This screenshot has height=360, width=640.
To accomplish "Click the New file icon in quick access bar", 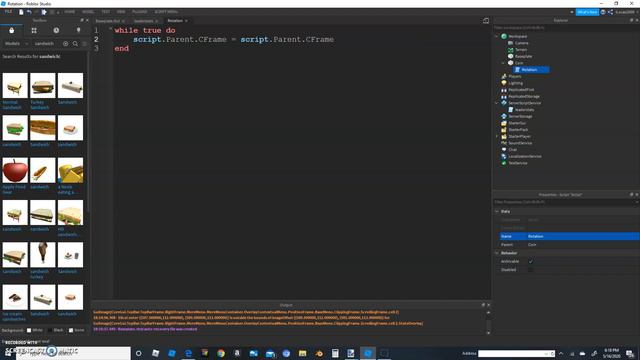I will coord(21,12).
